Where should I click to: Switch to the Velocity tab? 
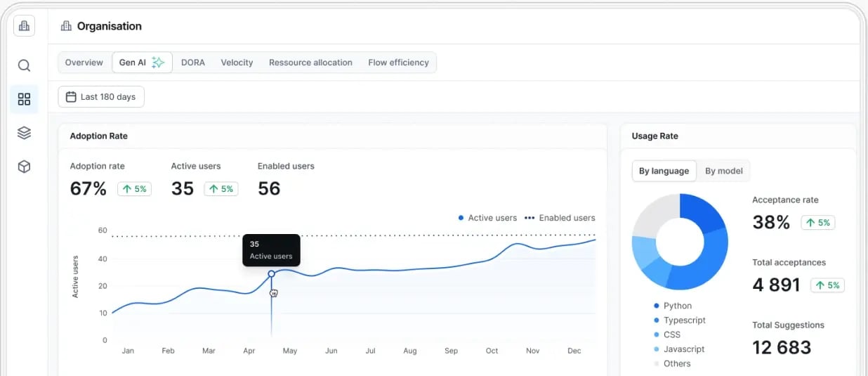click(237, 63)
